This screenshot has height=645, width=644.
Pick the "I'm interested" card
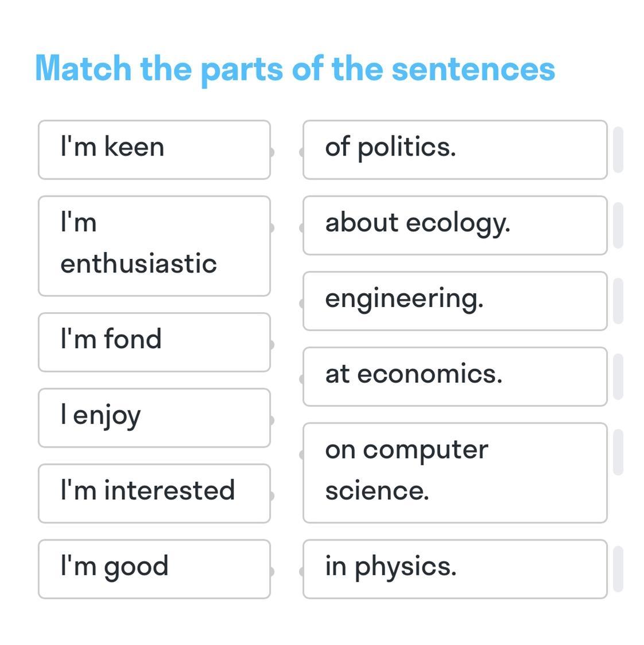[154, 494]
